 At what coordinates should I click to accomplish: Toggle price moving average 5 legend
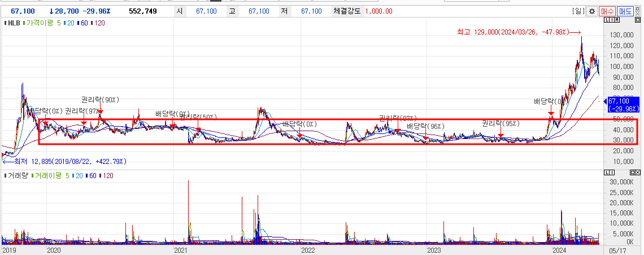click(59, 23)
